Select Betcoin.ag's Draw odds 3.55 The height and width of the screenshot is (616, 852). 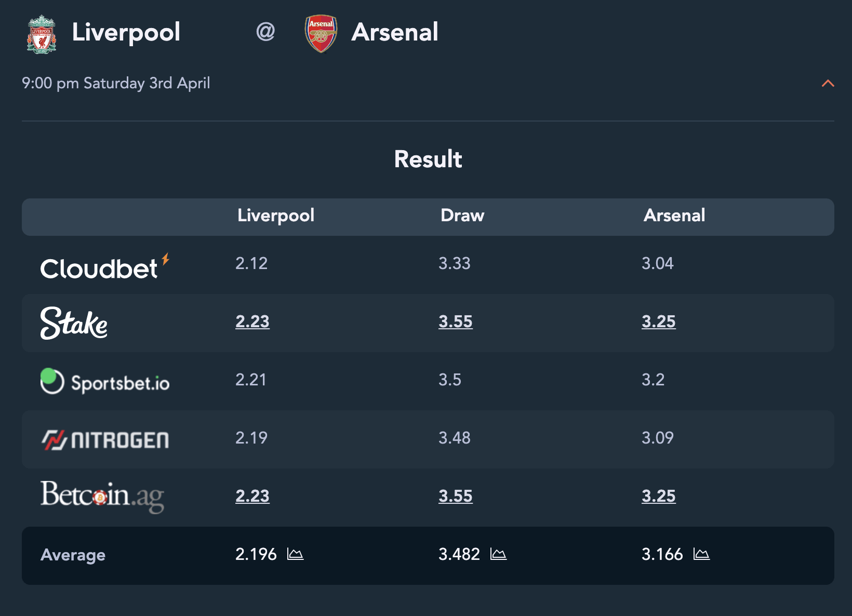456,496
